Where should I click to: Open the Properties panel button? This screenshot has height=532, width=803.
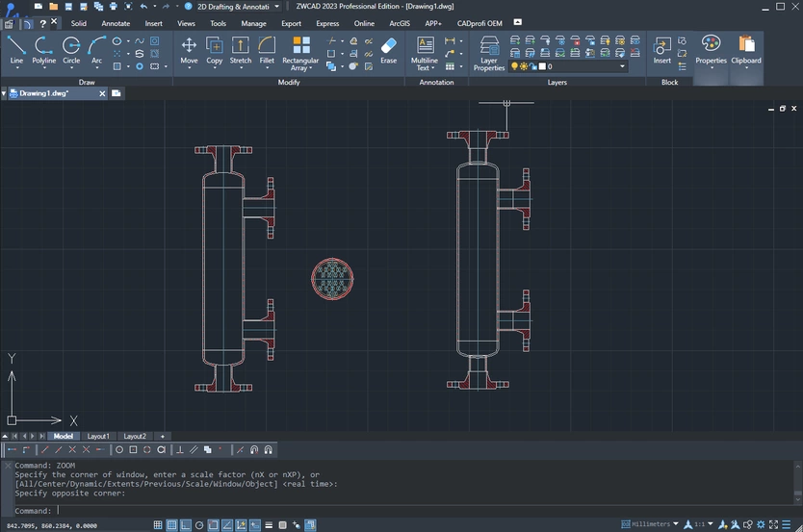[711, 52]
